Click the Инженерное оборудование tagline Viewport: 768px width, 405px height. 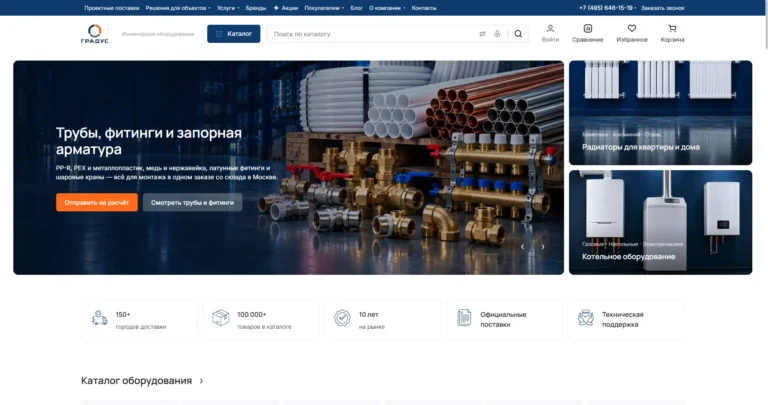[158, 34]
